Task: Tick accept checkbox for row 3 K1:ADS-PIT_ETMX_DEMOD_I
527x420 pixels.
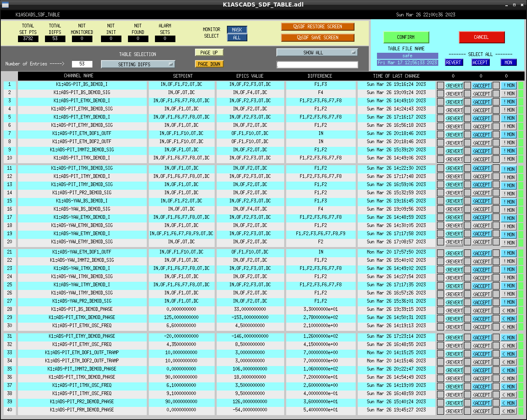Action: (x=467, y=102)
